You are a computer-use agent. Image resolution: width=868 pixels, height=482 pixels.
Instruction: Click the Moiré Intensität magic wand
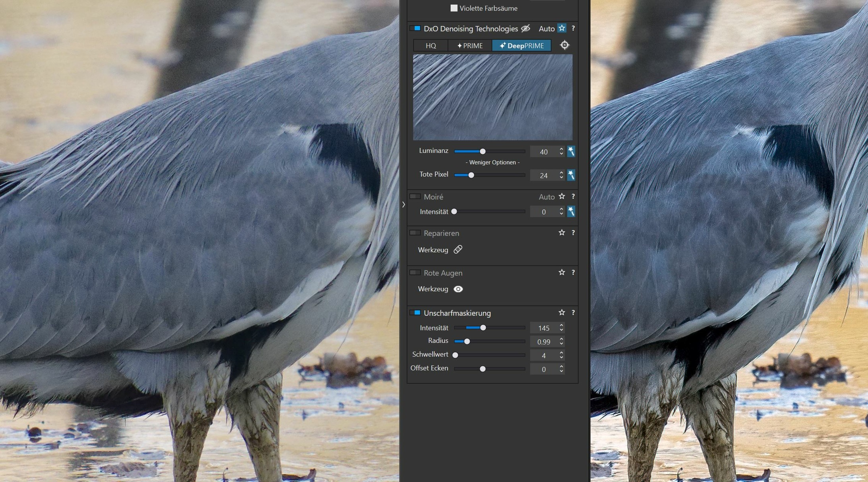[x=571, y=212]
